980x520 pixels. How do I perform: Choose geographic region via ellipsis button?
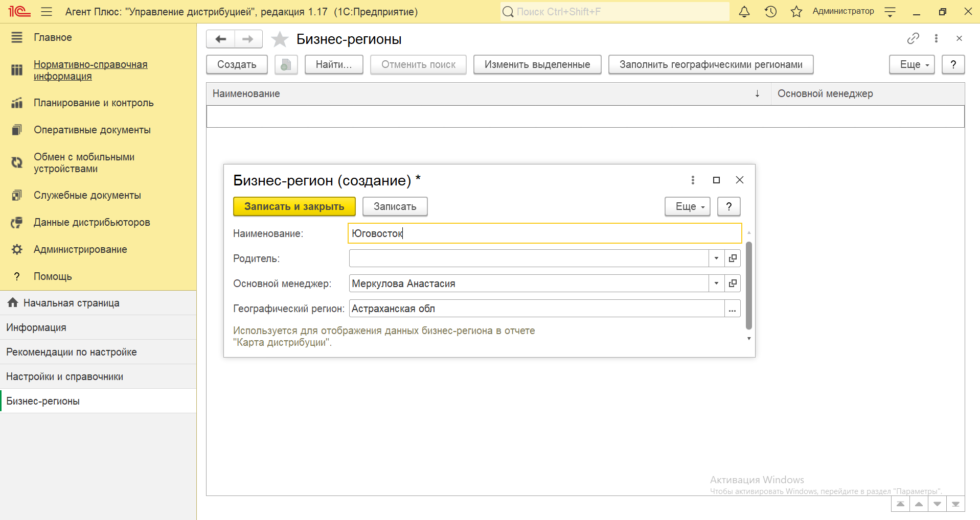[733, 309]
